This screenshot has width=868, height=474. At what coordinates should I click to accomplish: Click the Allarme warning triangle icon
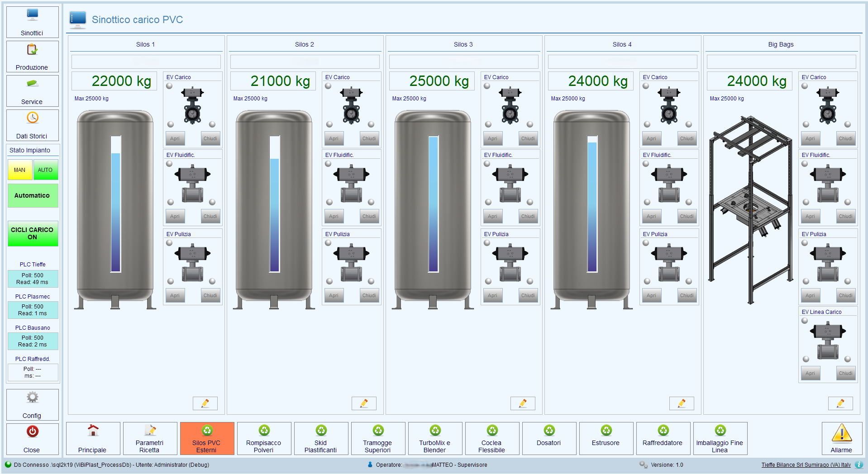[841, 433]
